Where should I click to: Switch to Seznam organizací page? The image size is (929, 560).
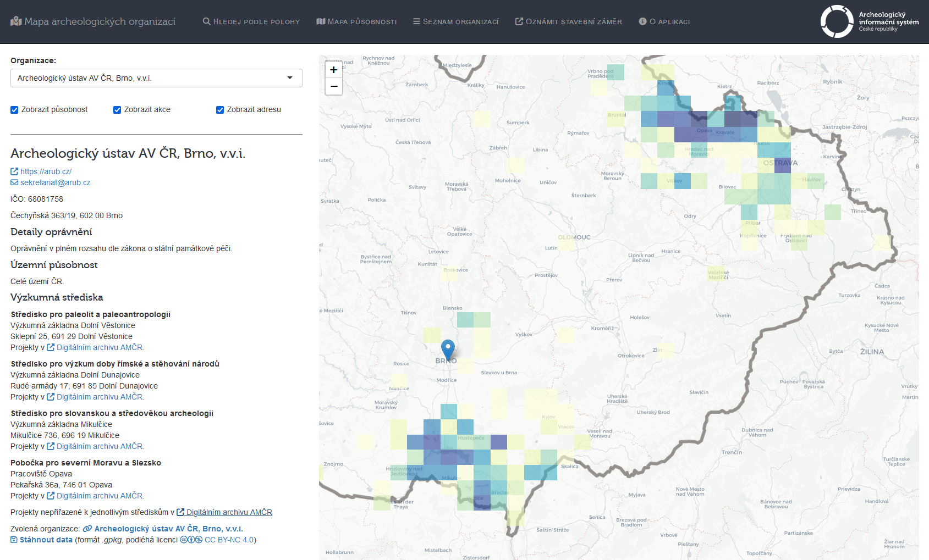pyautogui.click(x=455, y=22)
